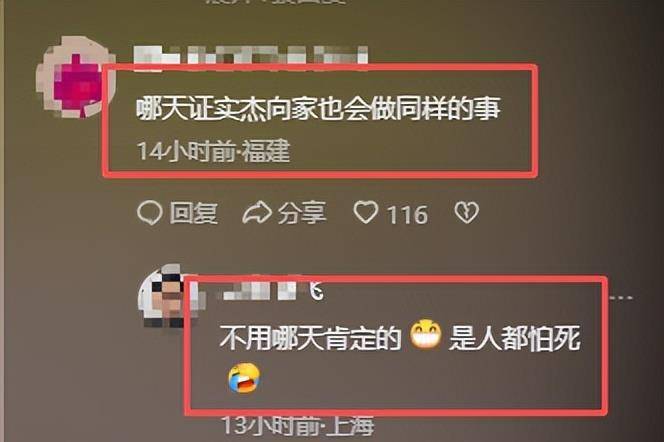The height and width of the screenshot is (442, 664).
Task: Click the partially cut-off text at the top
Action: pyautogui.click(x=275, y=2)
